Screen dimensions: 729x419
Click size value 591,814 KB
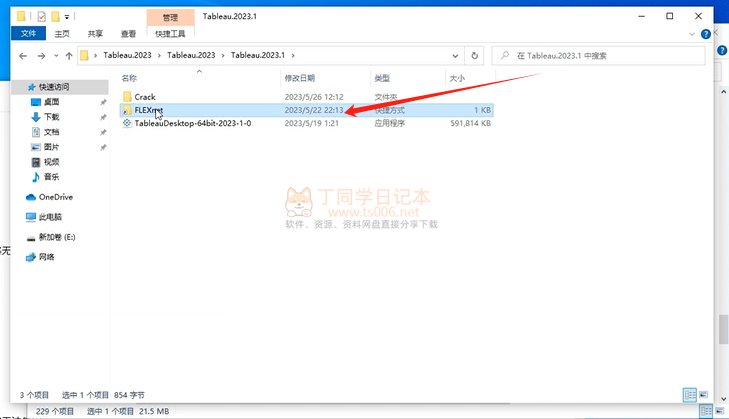471,123
